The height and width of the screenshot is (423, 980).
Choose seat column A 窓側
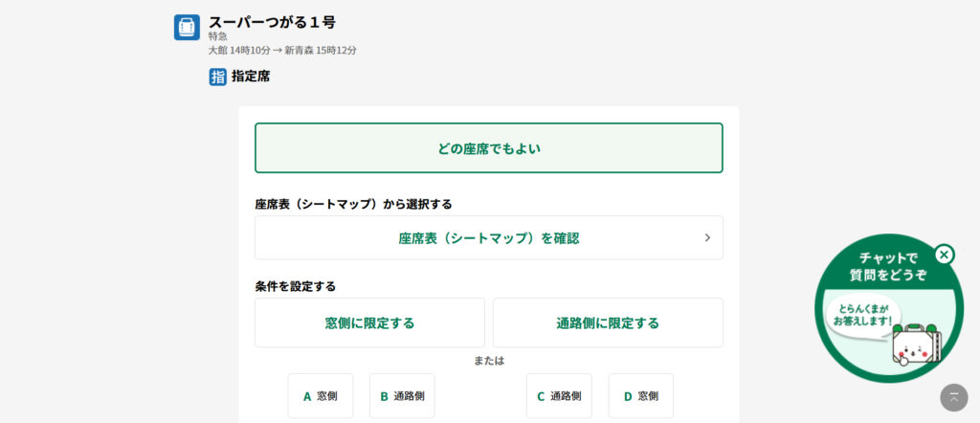point(321,395)
